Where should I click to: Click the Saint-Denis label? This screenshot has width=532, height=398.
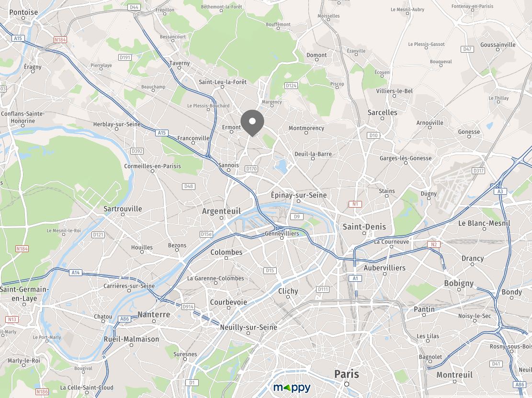point(364,227)
